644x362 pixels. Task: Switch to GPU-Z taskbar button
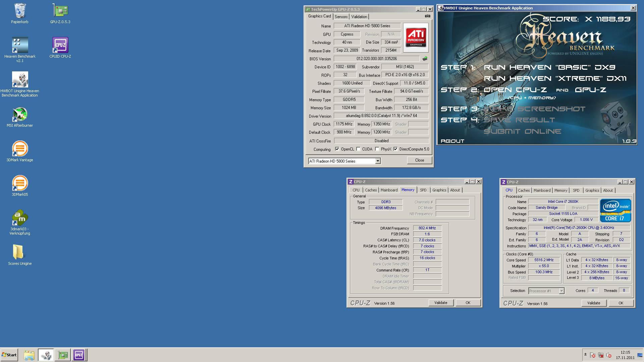click(63, 355)
